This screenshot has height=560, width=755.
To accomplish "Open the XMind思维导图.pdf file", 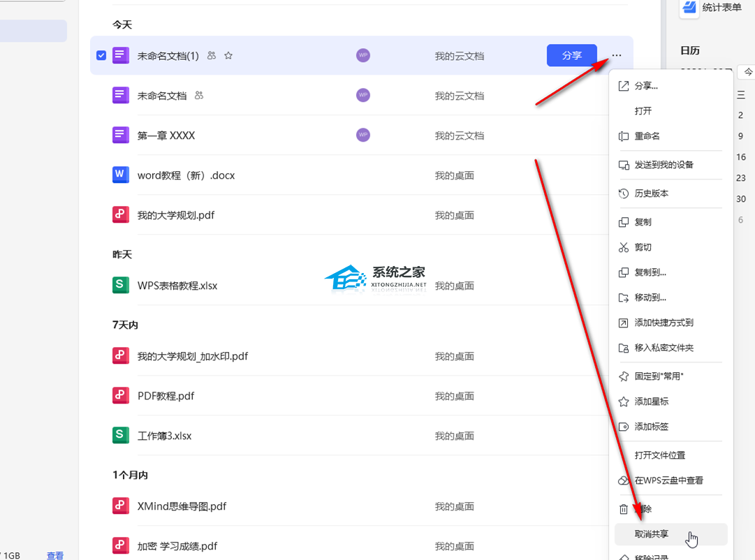I will (182, 506).
